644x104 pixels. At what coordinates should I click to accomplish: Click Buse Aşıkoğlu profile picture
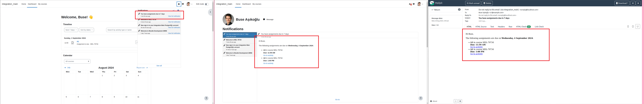tap(228, 19)
